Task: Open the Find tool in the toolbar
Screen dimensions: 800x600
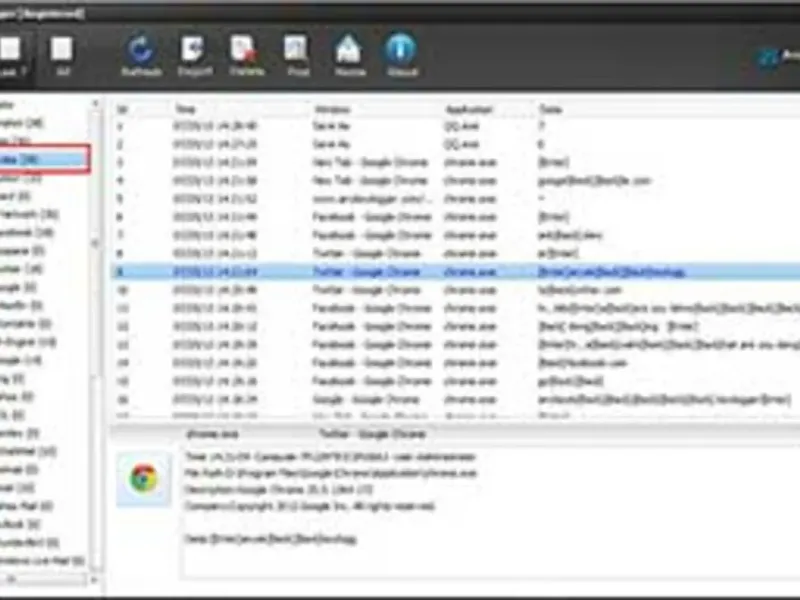Action: pyautogui.click(x=298, y=55)
